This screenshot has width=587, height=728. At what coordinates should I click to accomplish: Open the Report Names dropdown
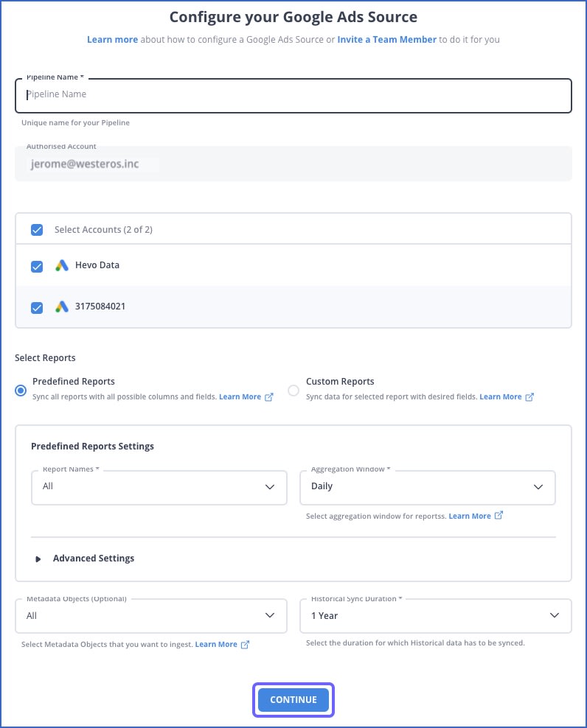(159, 487)
